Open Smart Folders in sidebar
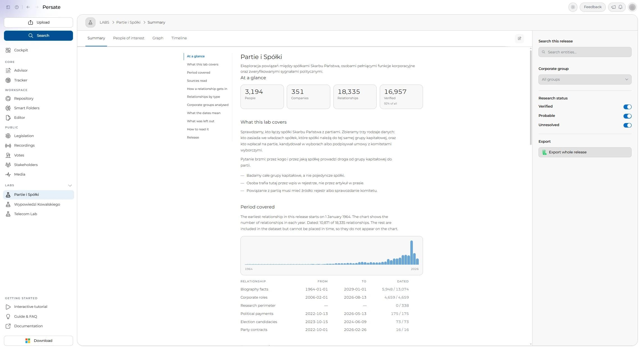644x352 pixels. pos(38,108)
